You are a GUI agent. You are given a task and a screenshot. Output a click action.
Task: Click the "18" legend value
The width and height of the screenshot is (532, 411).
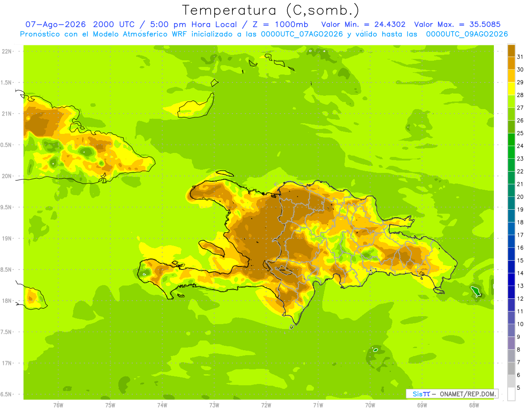[x=520, y=222]
